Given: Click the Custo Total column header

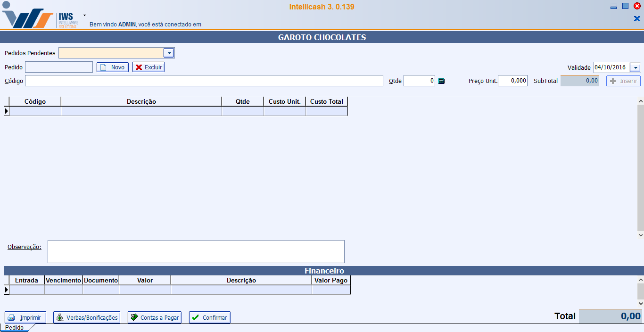Looking at the screenshot, I should pos(327,101).
